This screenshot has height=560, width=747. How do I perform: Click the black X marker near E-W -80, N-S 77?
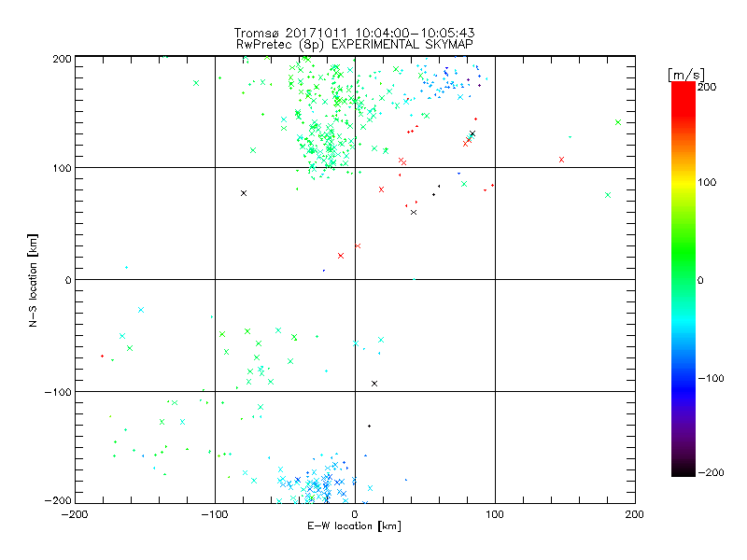244,193
